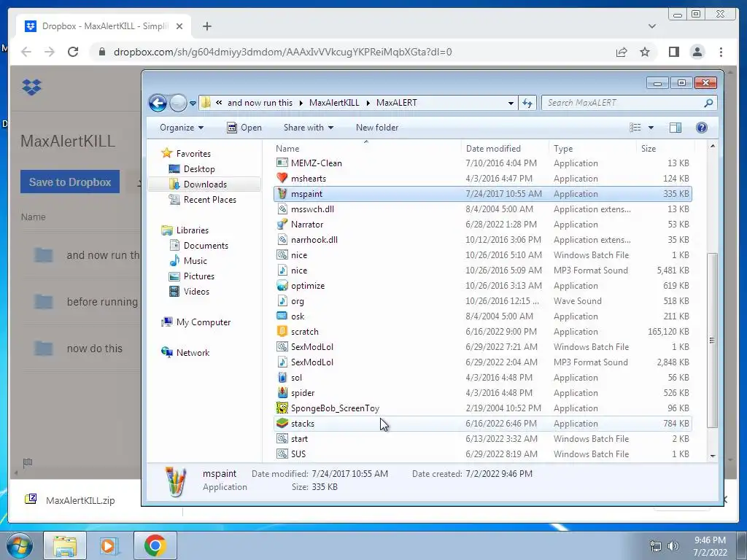Select the nice MP3 Format Sound icon
Viewport: 747px width, 560px height.
[282, 271]
